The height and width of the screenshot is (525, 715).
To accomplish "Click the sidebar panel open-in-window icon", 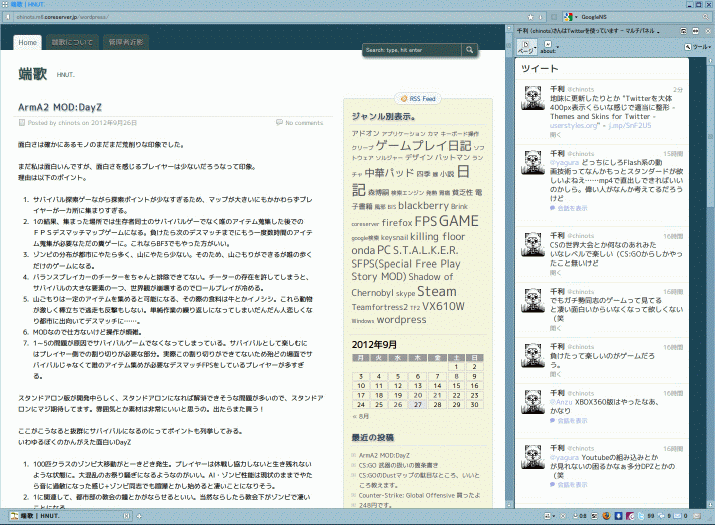I will pyautogui.click(x=683, y=31).
